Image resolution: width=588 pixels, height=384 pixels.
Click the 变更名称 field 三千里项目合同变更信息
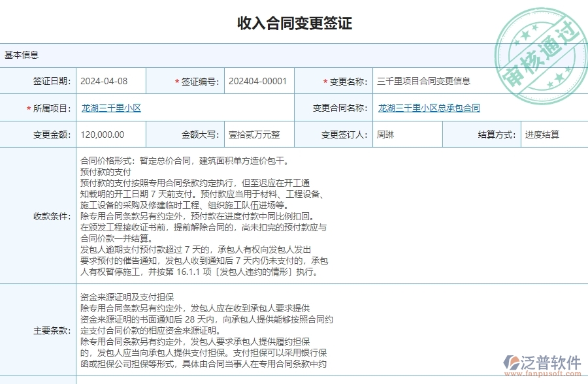[425, 82]
